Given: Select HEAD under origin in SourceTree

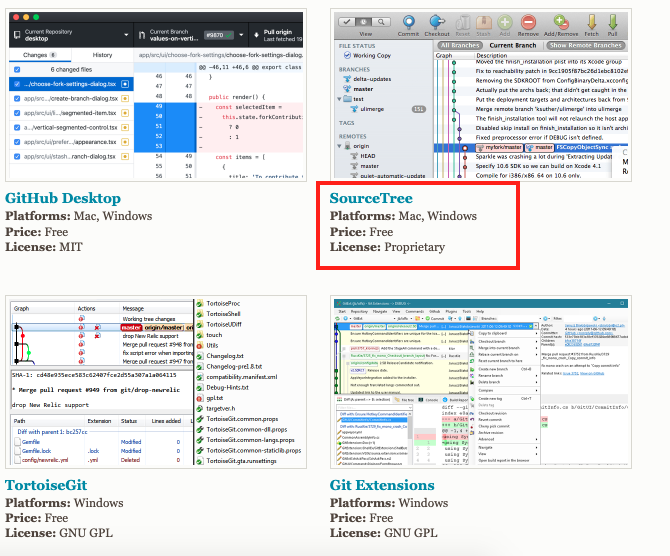Looking at the screenshot, I should pyautogui.click(x=367, y=156).
